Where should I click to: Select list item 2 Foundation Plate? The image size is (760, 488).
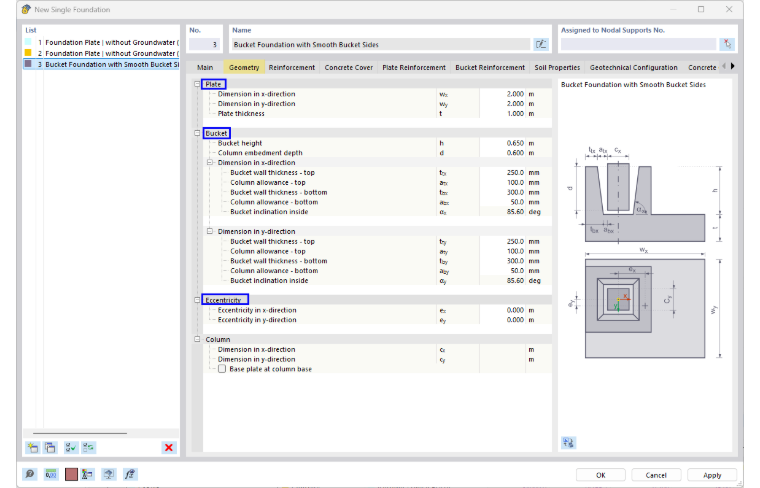[101, 53]
